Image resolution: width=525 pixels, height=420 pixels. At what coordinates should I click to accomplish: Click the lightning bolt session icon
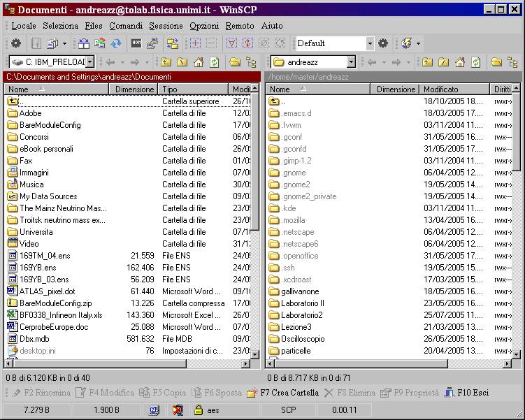pyautogui.click(x=406, y=43)
